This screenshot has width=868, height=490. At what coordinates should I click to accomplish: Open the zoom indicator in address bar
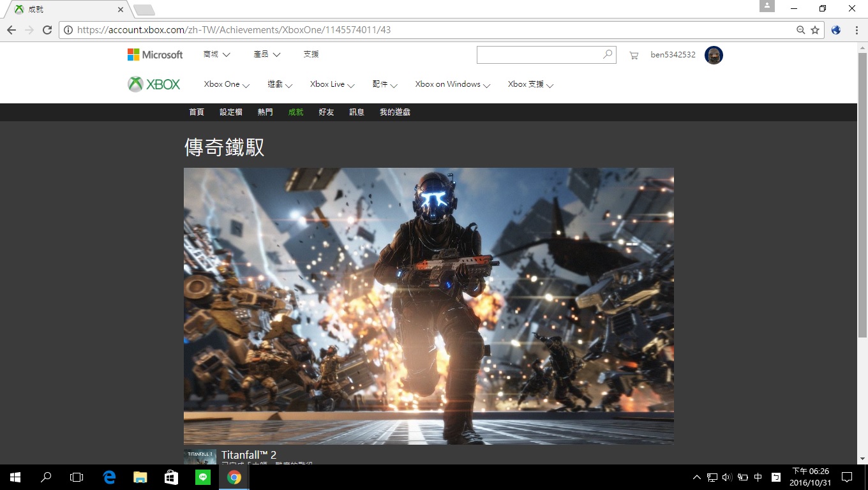click(801, 30)
